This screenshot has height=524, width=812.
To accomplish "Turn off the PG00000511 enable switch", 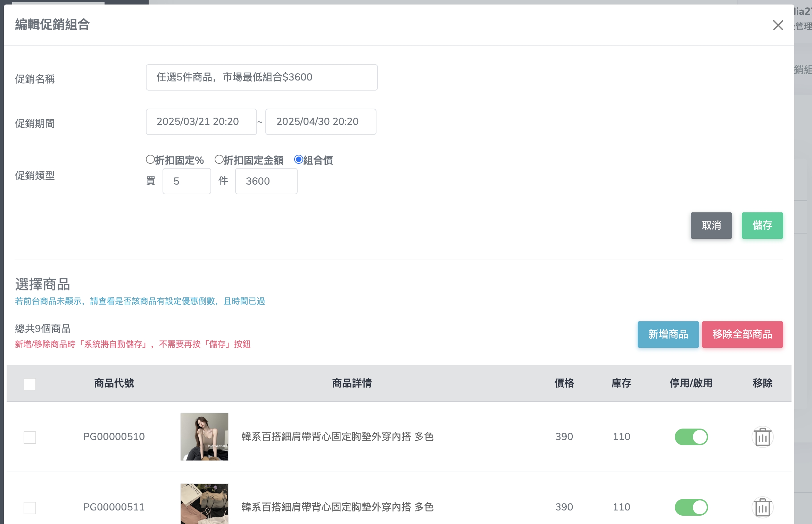I will 691,507.
